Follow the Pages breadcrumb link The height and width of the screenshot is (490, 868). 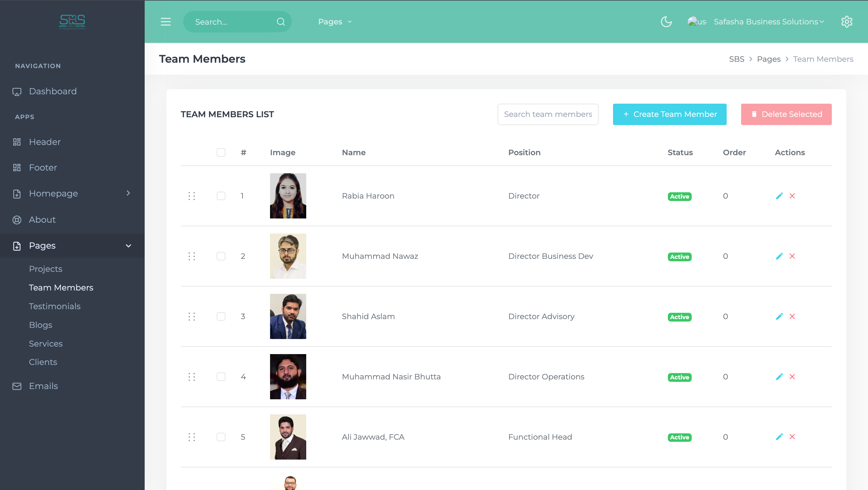(x=769, y=59)
